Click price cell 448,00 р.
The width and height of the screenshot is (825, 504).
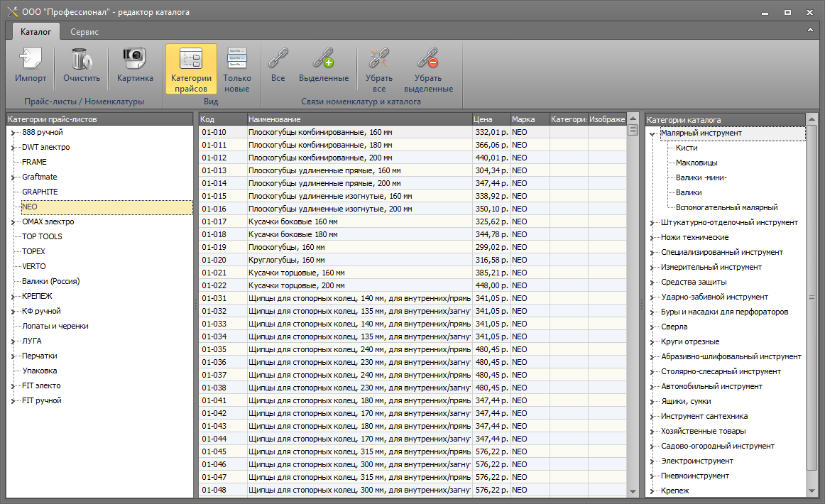tap(491, 285)
